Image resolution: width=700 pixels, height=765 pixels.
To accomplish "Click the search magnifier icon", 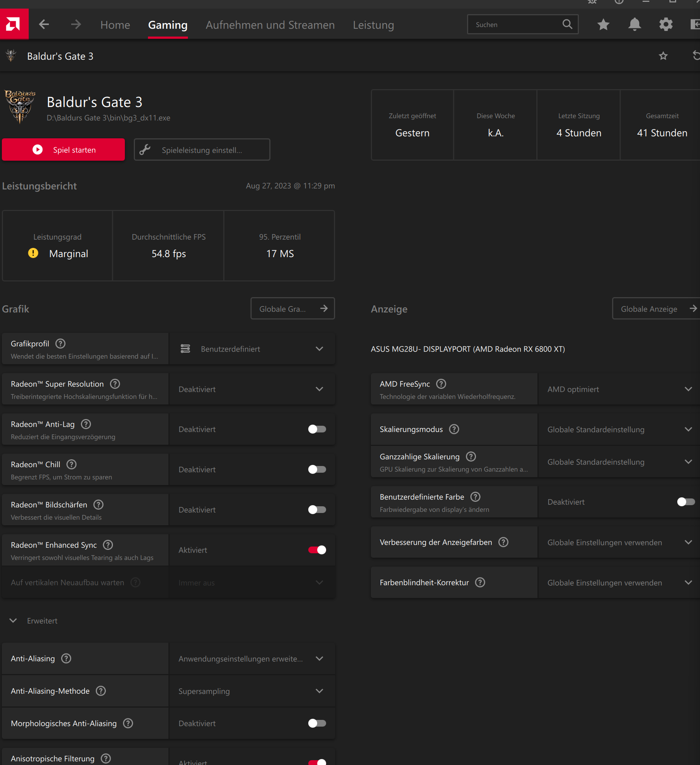I will coord(567,24).
